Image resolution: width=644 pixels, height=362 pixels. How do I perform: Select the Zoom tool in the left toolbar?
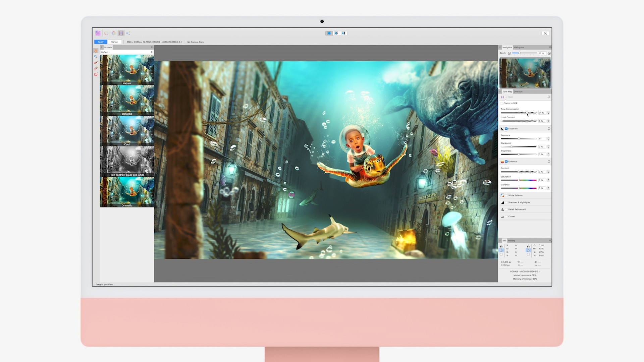(96, 57)
